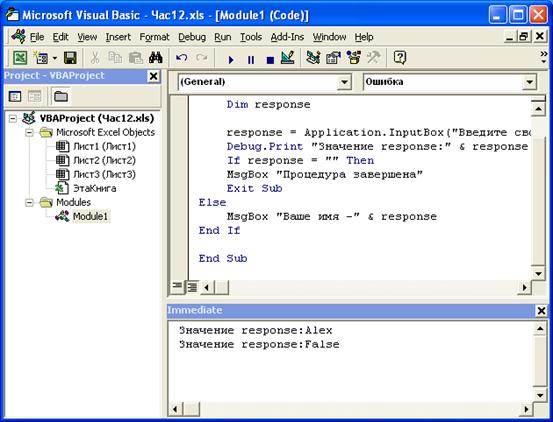Viewport: 553px width, 422px height.
Task: Click Immediate window scroll left arrow
Action: coord(175,409)
